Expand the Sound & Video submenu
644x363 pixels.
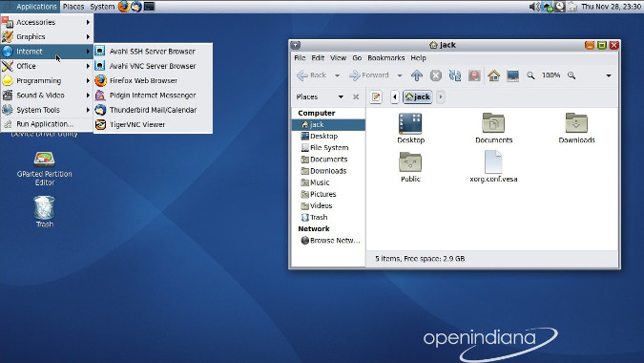tap(47, 95)
